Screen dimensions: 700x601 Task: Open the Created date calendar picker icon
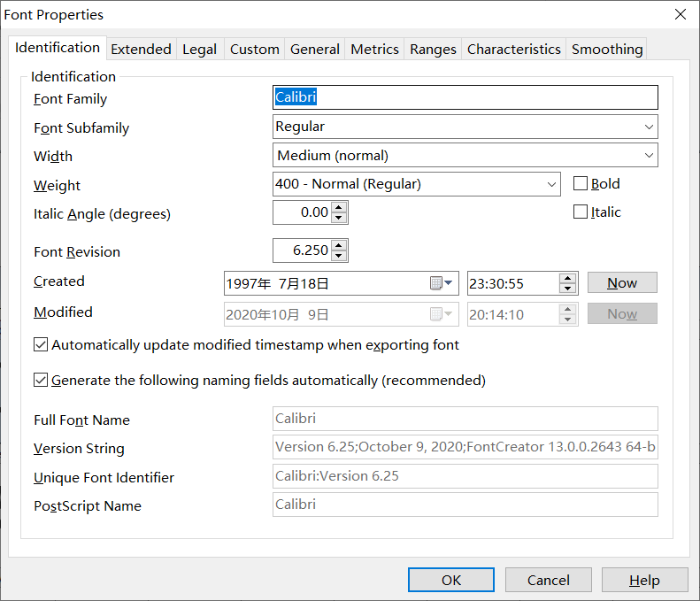coord(441,283)
